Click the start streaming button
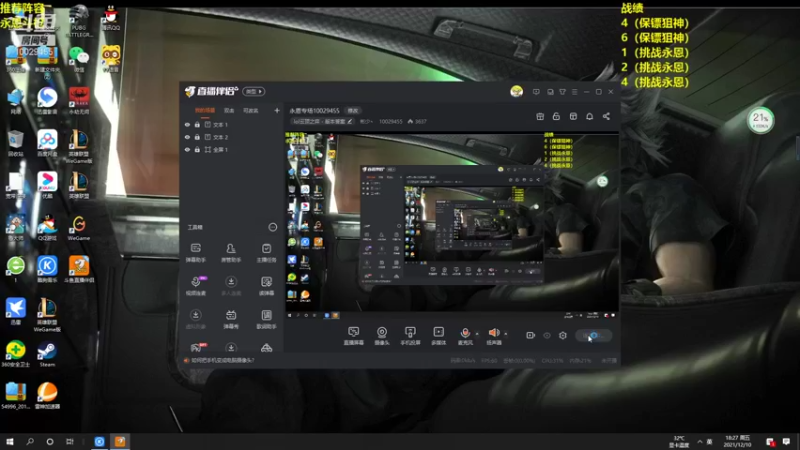Screen dimensions: 800x450 (x=594, y=335)
